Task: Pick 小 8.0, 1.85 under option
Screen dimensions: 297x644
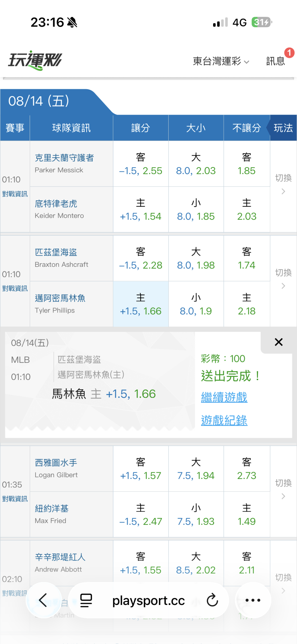Action: (x=196, y=210)
